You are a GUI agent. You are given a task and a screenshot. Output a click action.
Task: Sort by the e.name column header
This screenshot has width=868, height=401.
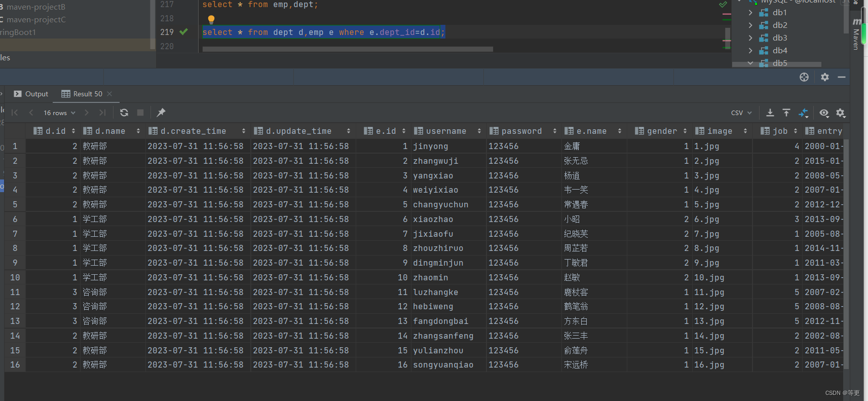[593, 131]
